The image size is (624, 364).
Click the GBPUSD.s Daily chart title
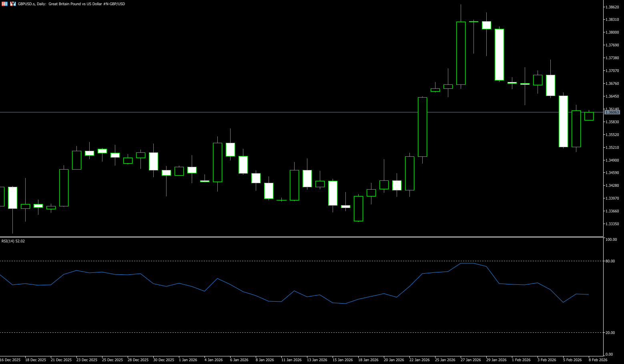(x=71, y=4)
